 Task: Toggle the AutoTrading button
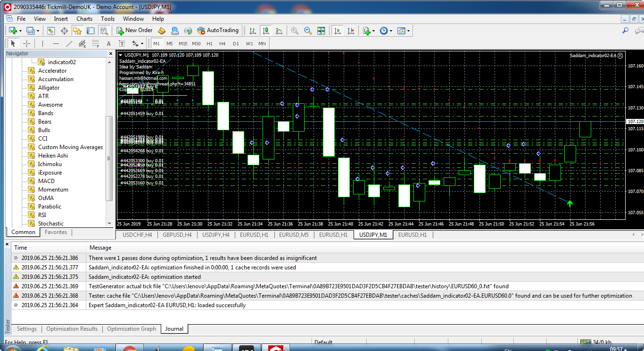click(x=218, y=31)
